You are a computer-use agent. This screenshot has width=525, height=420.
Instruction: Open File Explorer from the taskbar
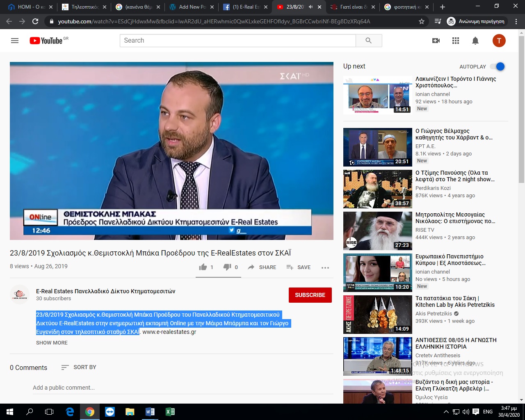[130, 412]
